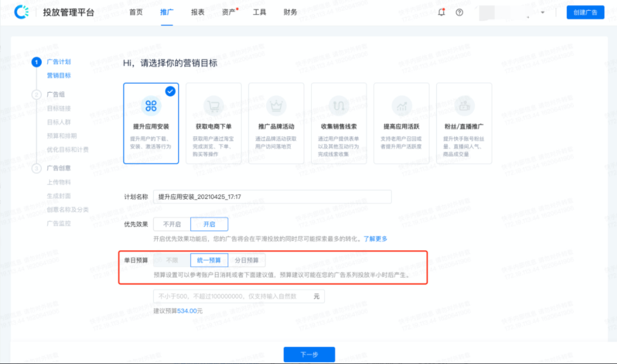Select 目标链接 in sidebar

click(59, 108)
